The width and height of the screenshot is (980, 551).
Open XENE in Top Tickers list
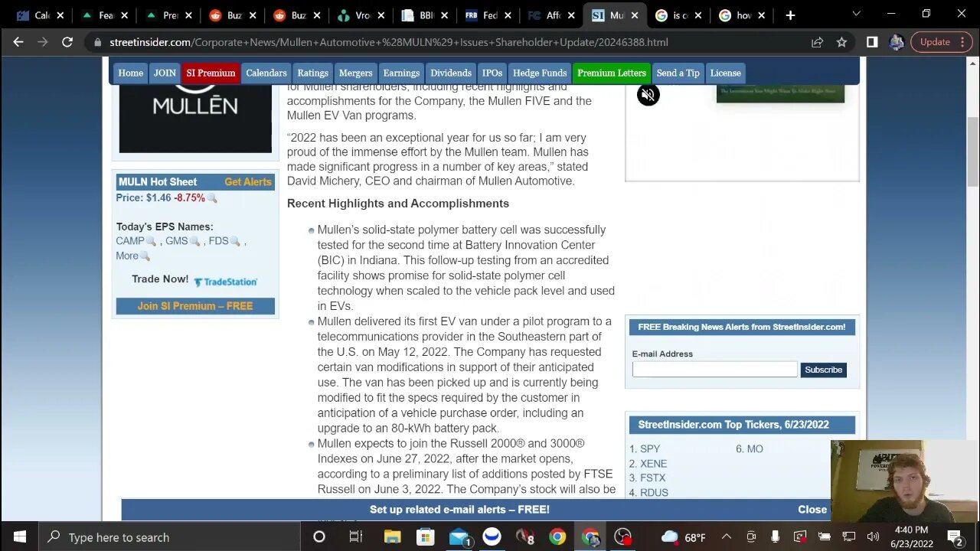pyautogui.click(x=653, y=464)
